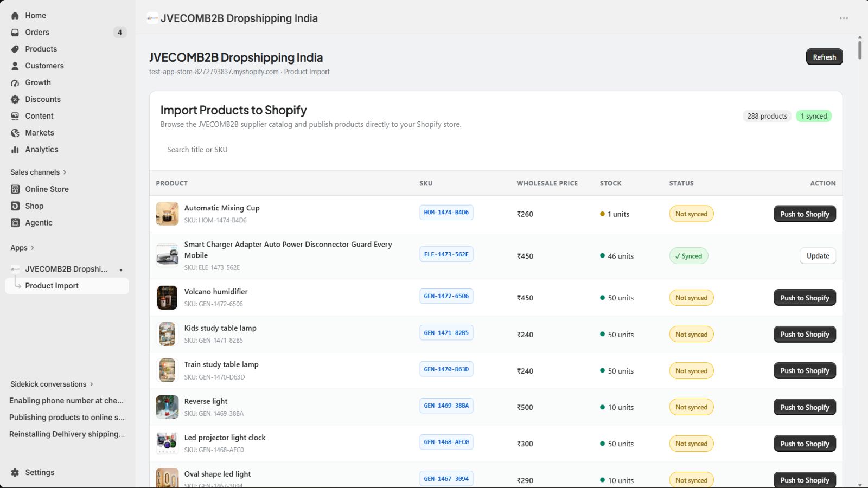The height and width of the screenshot is (488, 868).
Task: Click Not synced status for Volcano humidifier
Action: [691, 298]
